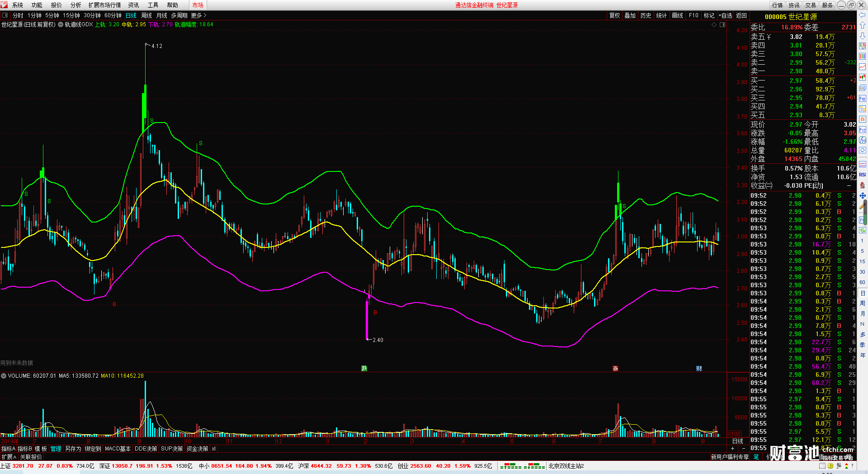Open the 功能 menu
This screenshot has width=868, height=474.
pos(37,5)
